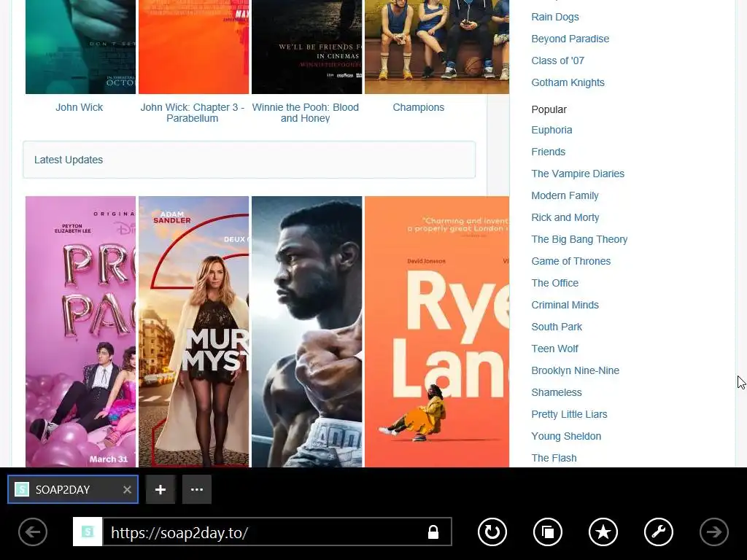This screenshot has width=747, height=560.
Task: Close the SOAP2DAY tab
Action: [127, 489]
